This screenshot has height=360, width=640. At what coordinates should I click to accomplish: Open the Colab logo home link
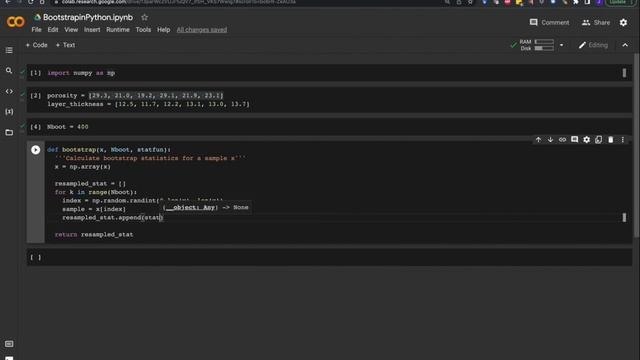[16, 22]
